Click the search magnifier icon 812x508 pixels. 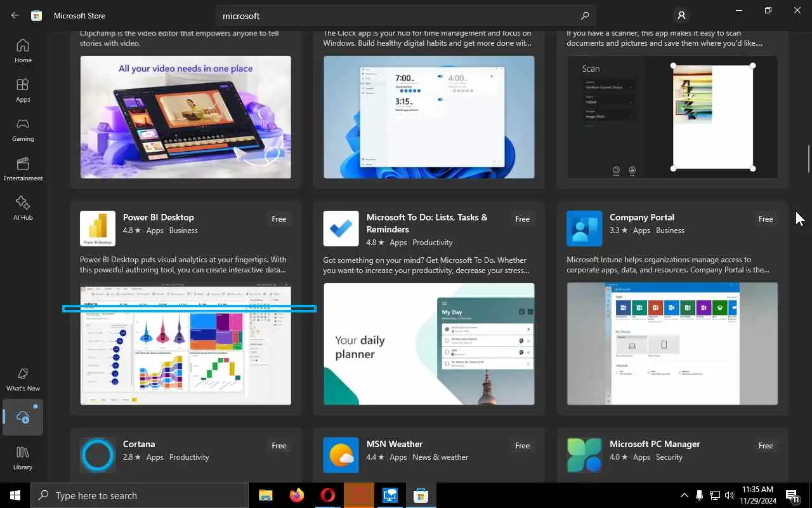click(x=585, y=16)
